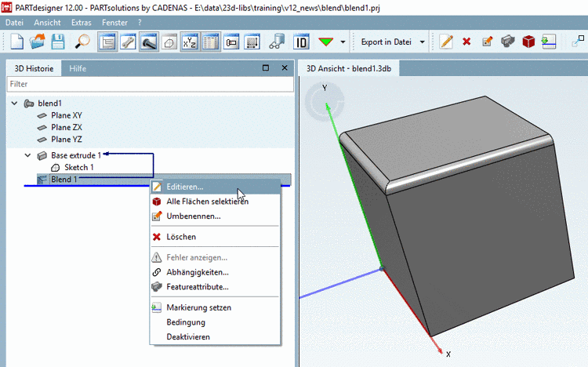This screenshot has height=367, width=588.
Task: Choose Löschen in the context menu
Action: pyautogui.click(x=181, y=237)
